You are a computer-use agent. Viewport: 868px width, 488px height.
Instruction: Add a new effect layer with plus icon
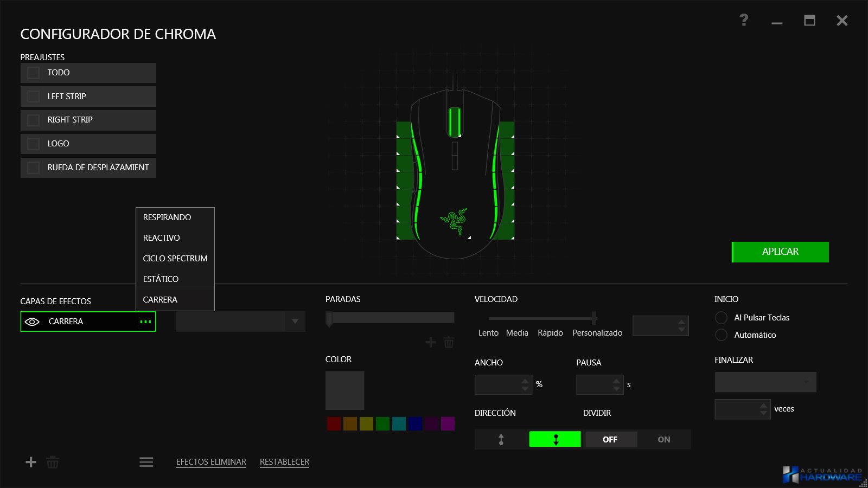coord(31,462)
